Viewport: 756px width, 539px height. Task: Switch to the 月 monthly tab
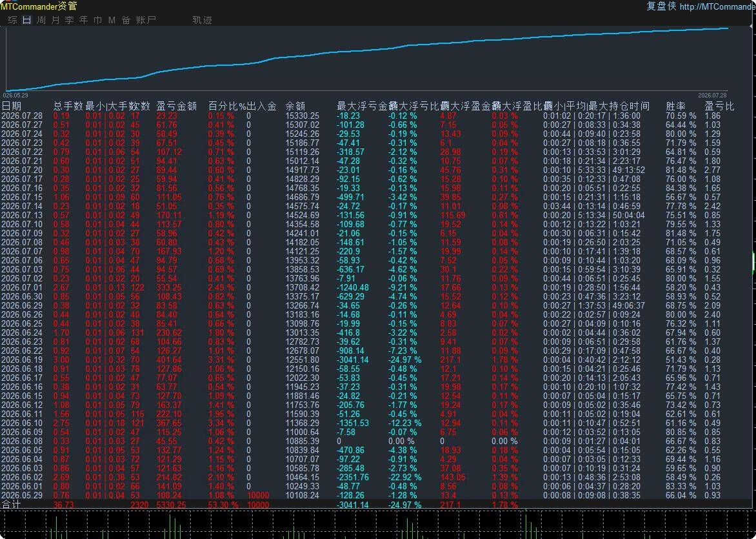point(55,20)
